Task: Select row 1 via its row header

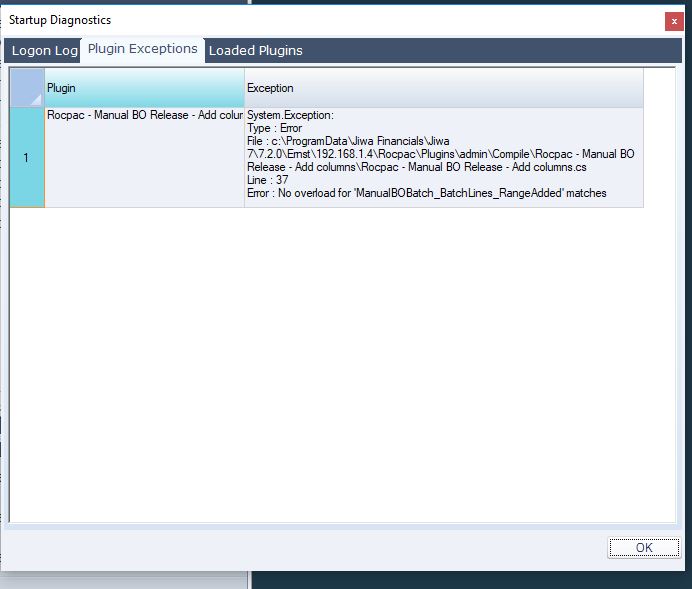Action: (x=27, y=157)
